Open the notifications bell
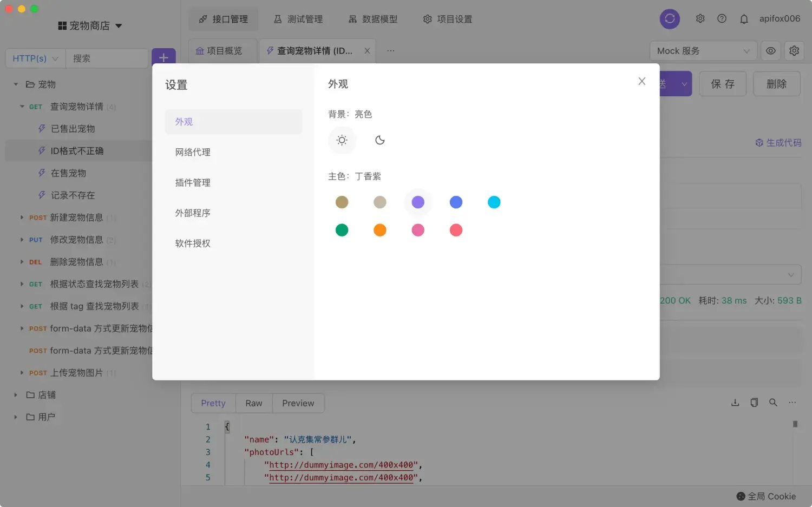The image size is (812, 507). pyautogui.click(x=744, y=18)
